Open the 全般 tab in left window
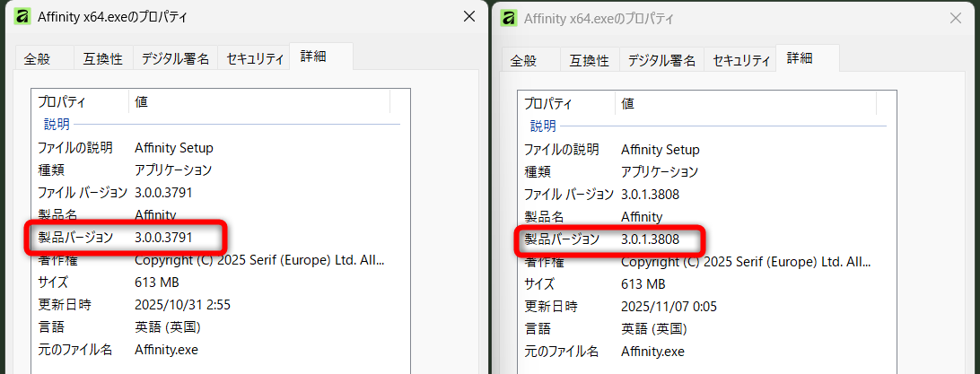 point(37,59)
